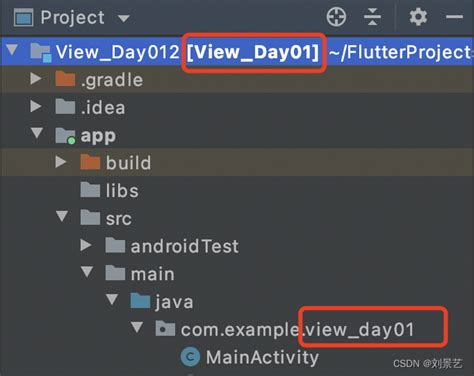Collapse the src folder arrow
The height and width of the screenshot is (376, 474).
click(62, 216)
